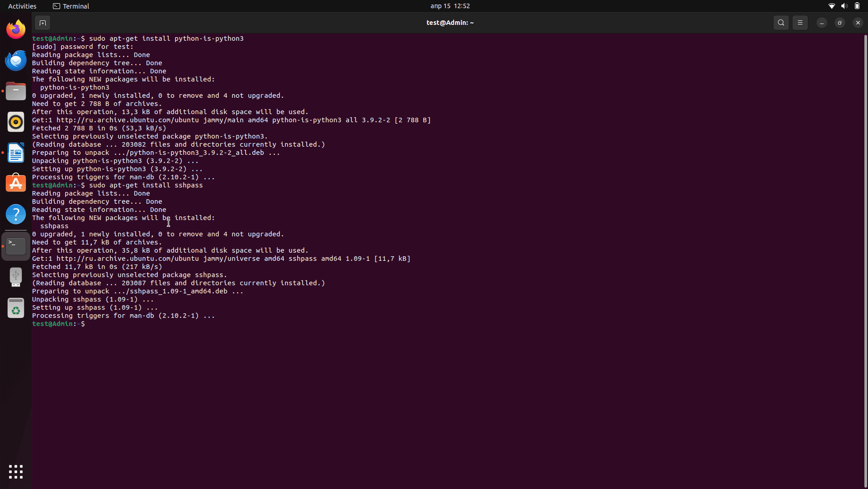This screenshot has height=489, width=868.
Task: Open the Help application
Action: click(x=16, y=215)
